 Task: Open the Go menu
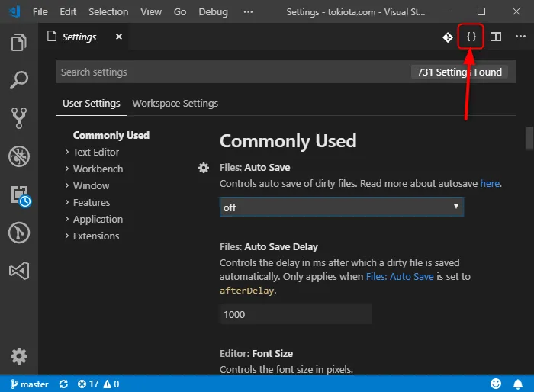pos(180,12)
